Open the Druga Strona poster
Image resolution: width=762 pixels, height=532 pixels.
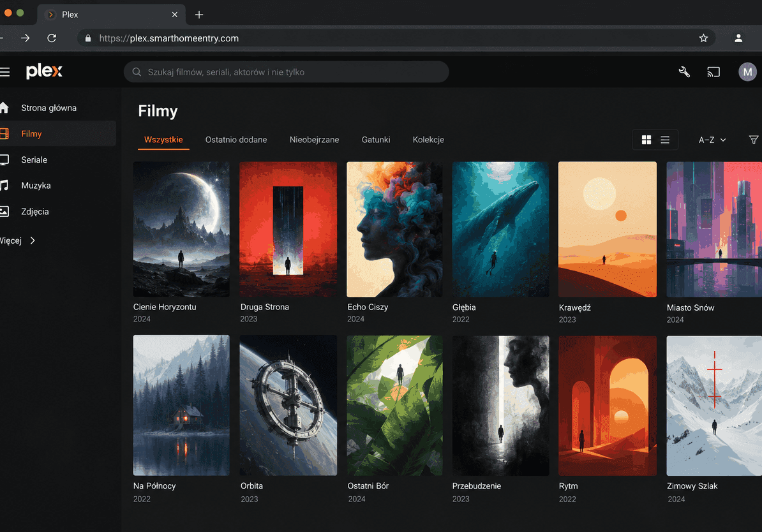288,229
